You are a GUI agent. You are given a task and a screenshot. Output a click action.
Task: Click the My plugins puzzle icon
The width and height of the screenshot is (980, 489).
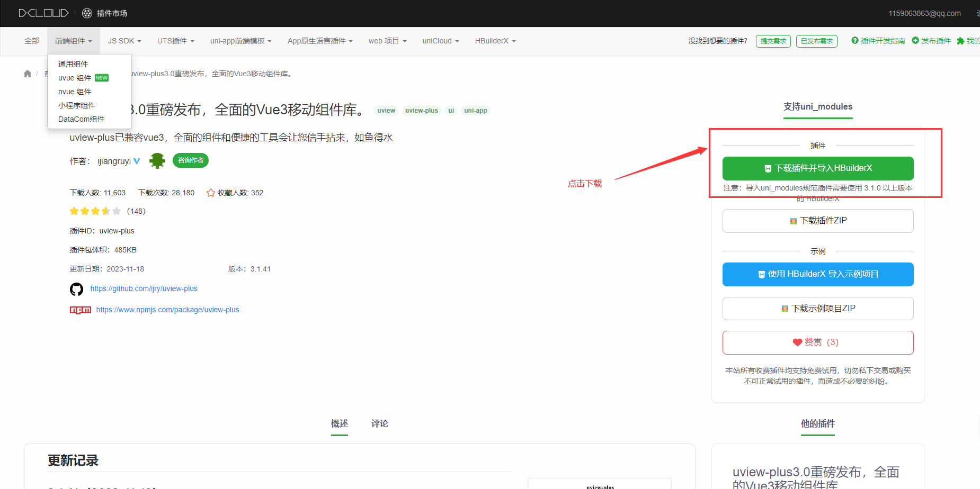[x=960, y=41]
